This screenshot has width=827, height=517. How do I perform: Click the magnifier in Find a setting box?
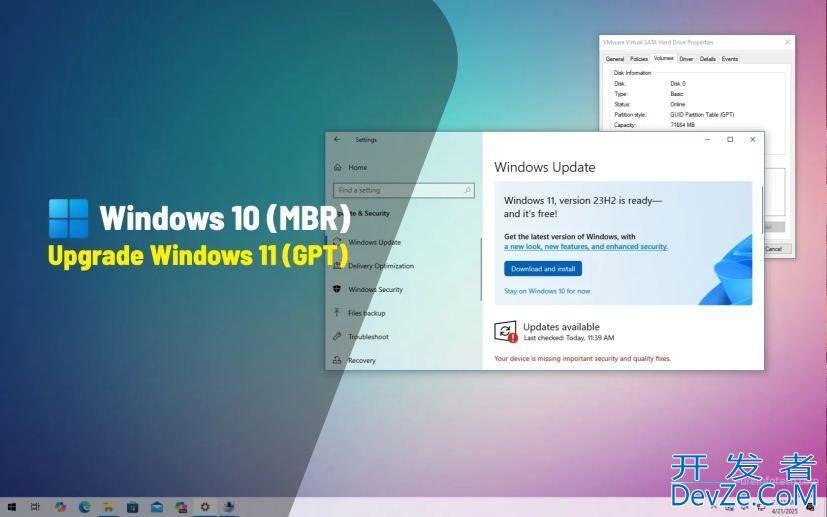[x=467, y=190]
